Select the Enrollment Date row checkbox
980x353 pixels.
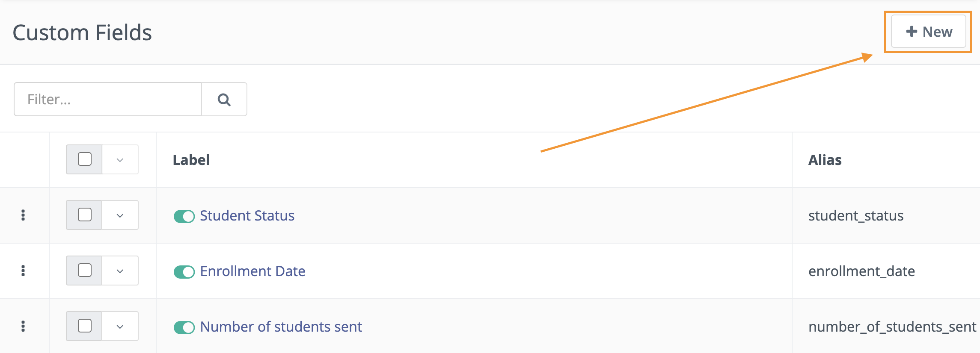click(x=85, y=270)
